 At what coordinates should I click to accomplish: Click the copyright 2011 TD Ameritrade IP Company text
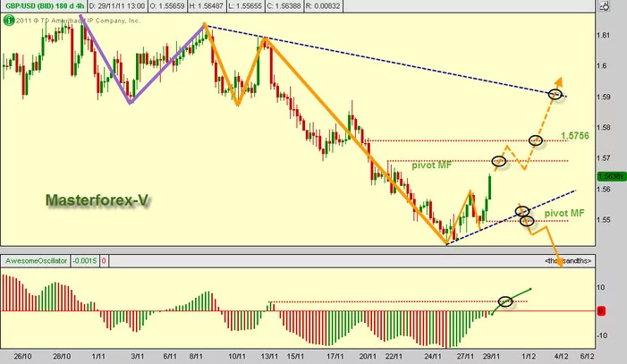[x=78, y=21]
